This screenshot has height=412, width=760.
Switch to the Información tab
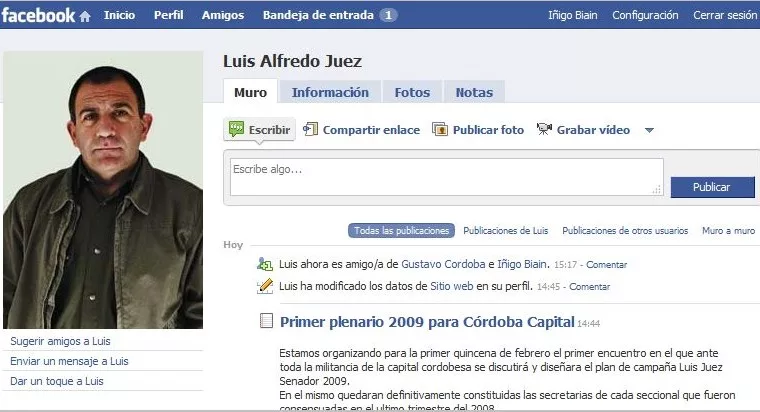pos(330,92)
